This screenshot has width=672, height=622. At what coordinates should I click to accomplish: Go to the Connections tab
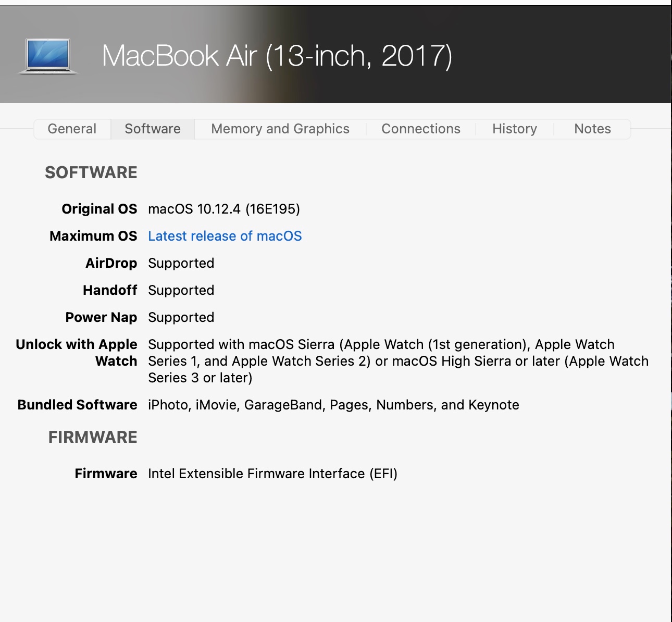pyautogui.click(x=421, y=129)
